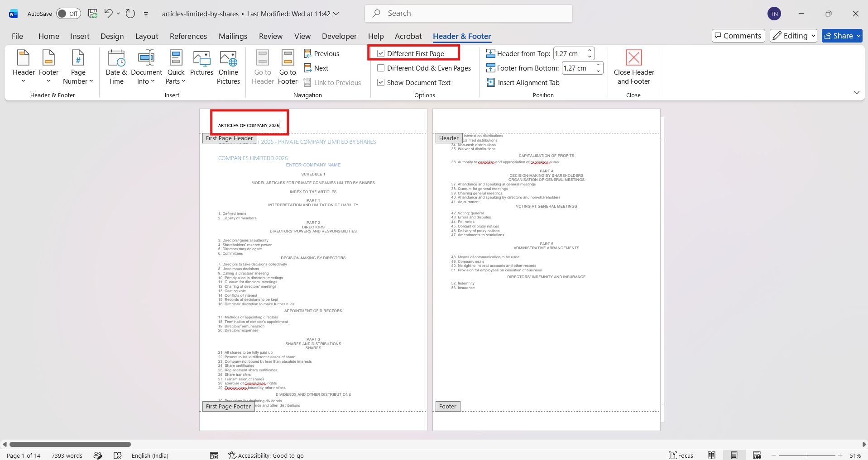This screenshot has height=460, width=868.
Task: Open the References tab
Action: pos(188,36)
